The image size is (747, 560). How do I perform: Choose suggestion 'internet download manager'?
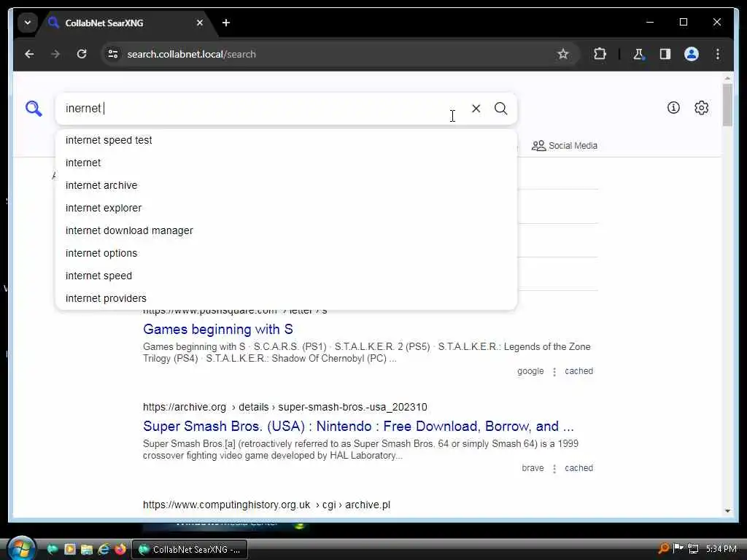point(286,230)
